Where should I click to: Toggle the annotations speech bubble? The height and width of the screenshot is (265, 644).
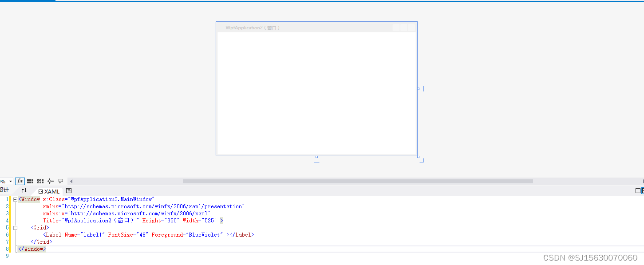point(61,181)
